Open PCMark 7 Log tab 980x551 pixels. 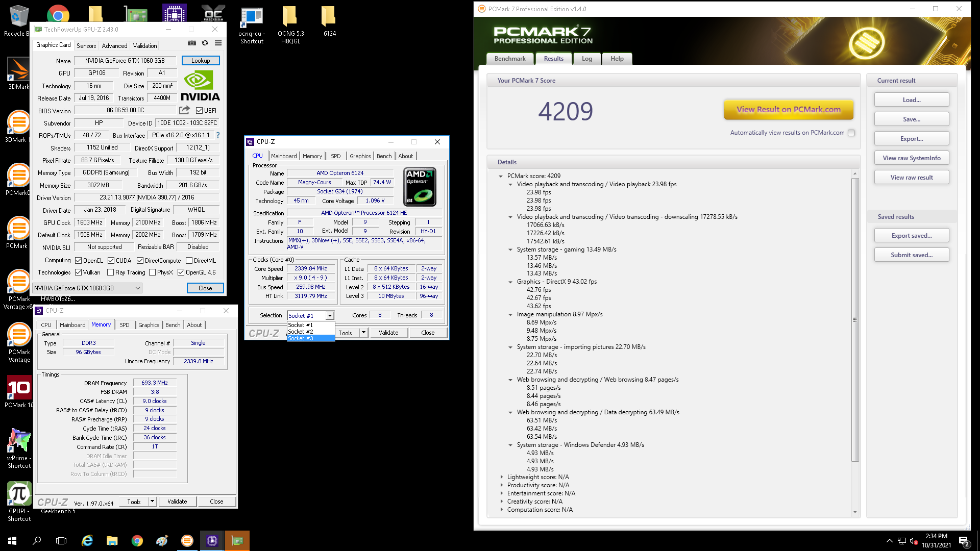coord(587,59)
